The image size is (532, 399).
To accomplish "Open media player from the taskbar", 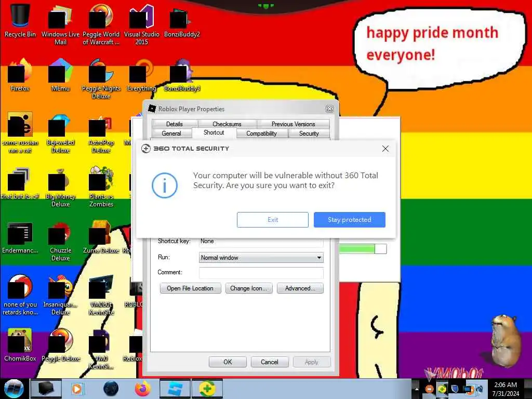I will (x=77, y=389).
